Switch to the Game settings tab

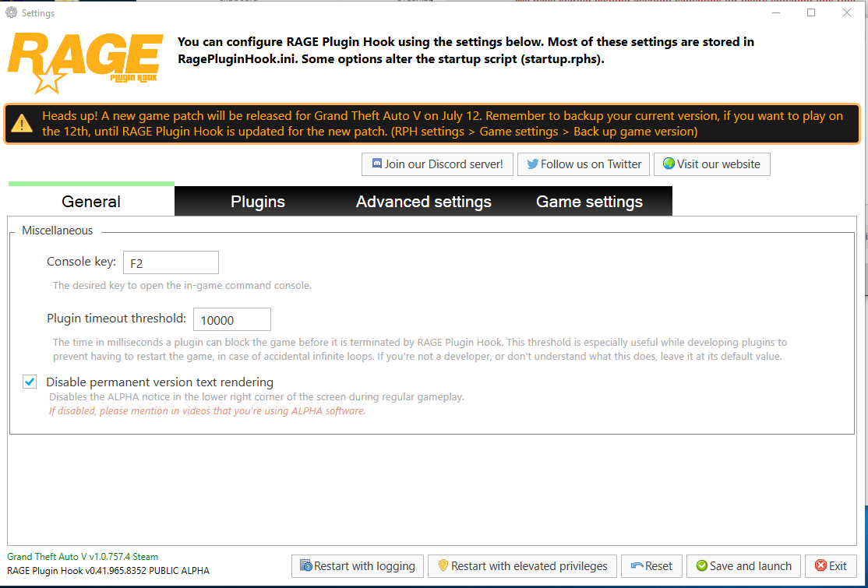pos(590,202)
